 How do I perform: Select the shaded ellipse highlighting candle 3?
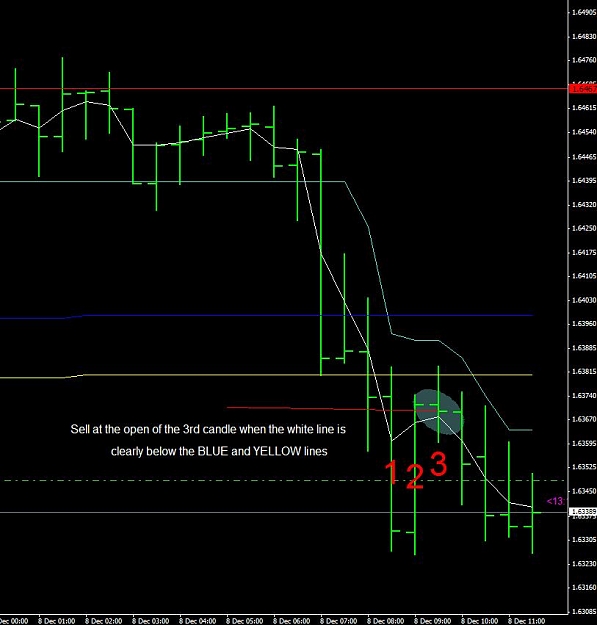click(x=438, y=412)
